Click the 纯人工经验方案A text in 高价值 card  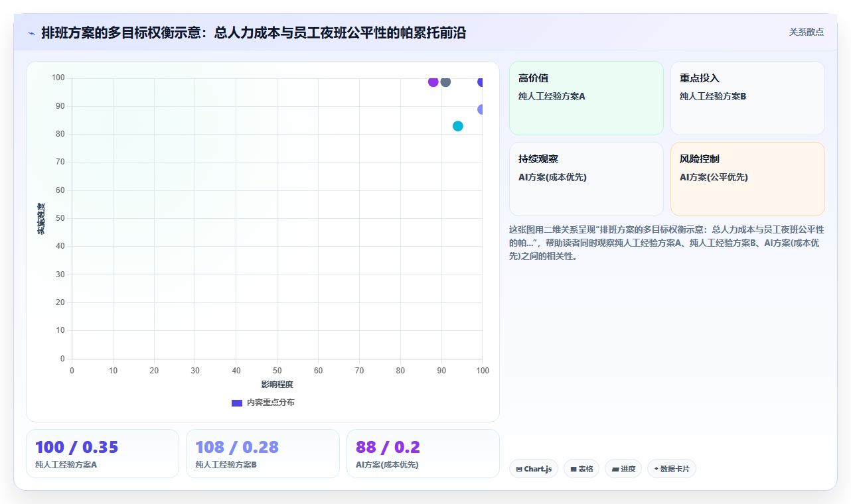(x=552, y=96)
